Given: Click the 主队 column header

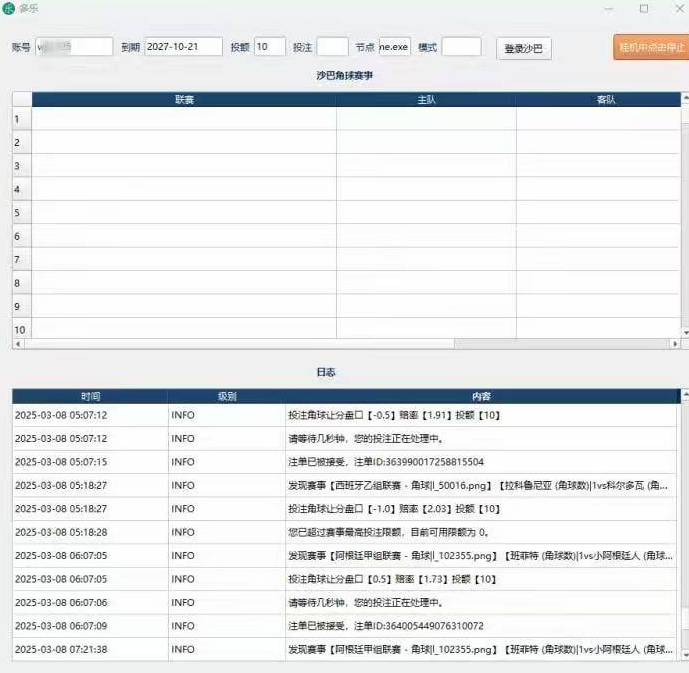Looking at the screenshot, I should coord(426,99).
